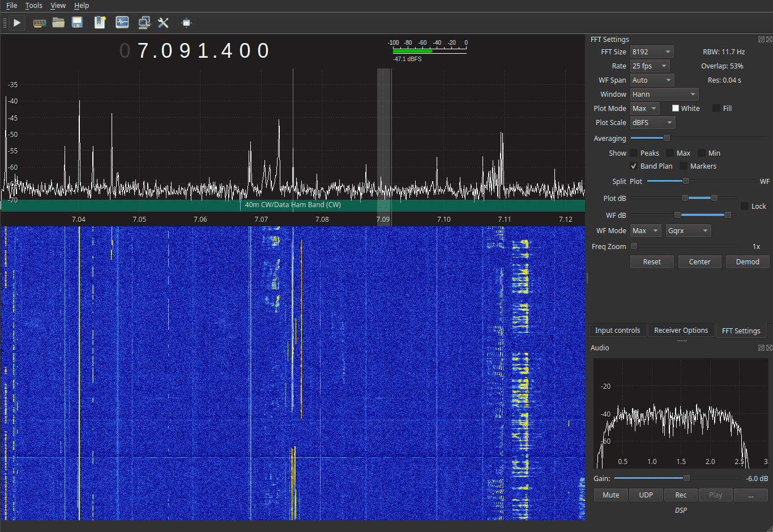Open the WF Mode dropdown set to Max
This screenshot has width=773, height=532.
646,230
